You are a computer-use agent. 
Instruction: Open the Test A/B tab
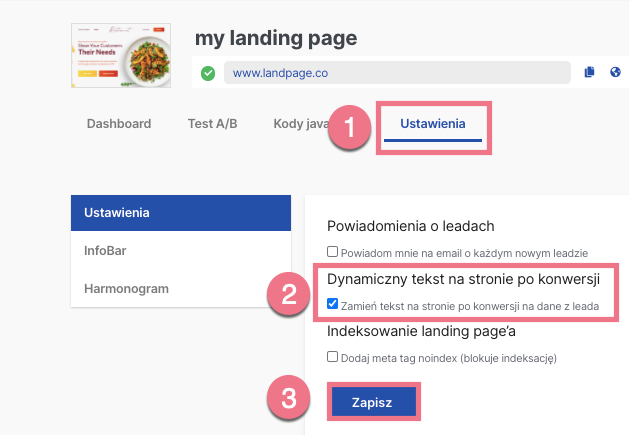click(x=213, y=124)
